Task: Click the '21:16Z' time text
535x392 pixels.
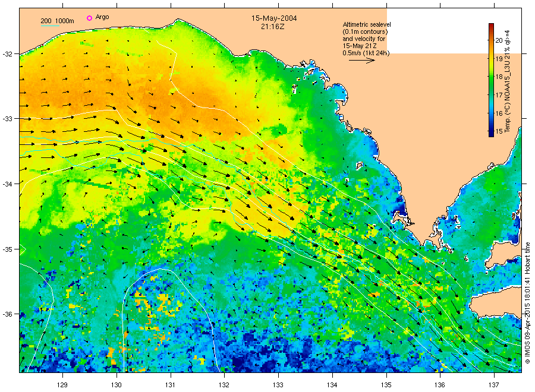Action: point(272,26)
